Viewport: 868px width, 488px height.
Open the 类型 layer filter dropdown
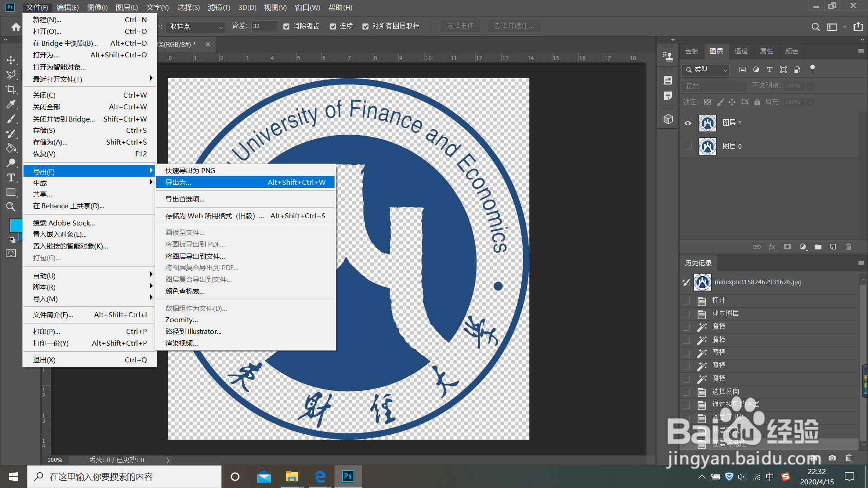pyautogui.click(x=706, y=70)
